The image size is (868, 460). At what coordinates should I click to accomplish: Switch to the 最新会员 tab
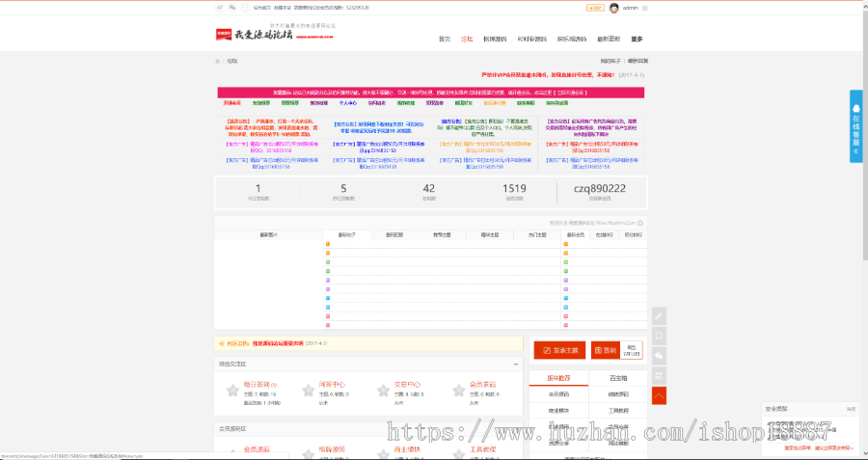click(x=577, y=234)
